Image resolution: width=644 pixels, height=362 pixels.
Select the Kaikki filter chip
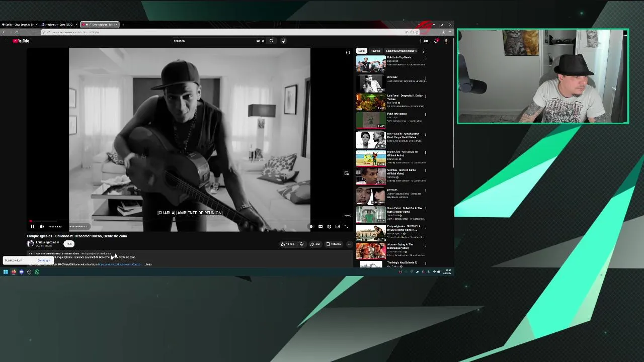click(x=362, y=51)
